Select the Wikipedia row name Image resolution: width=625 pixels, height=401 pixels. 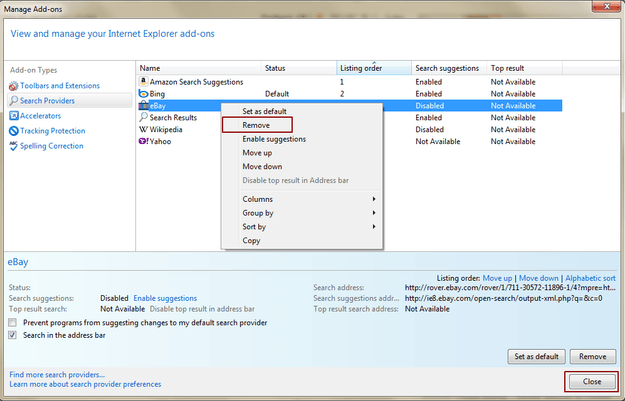[x=166, y=130]
